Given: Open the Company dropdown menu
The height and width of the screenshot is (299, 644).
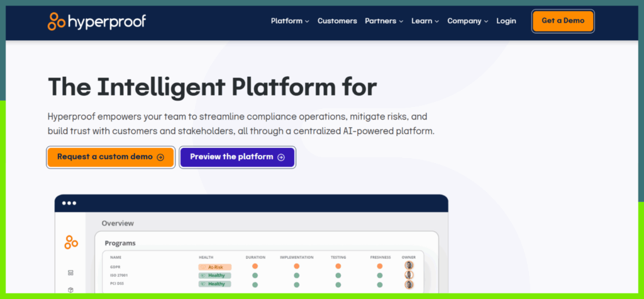Looking at the screenshot, I should (468, 21).
